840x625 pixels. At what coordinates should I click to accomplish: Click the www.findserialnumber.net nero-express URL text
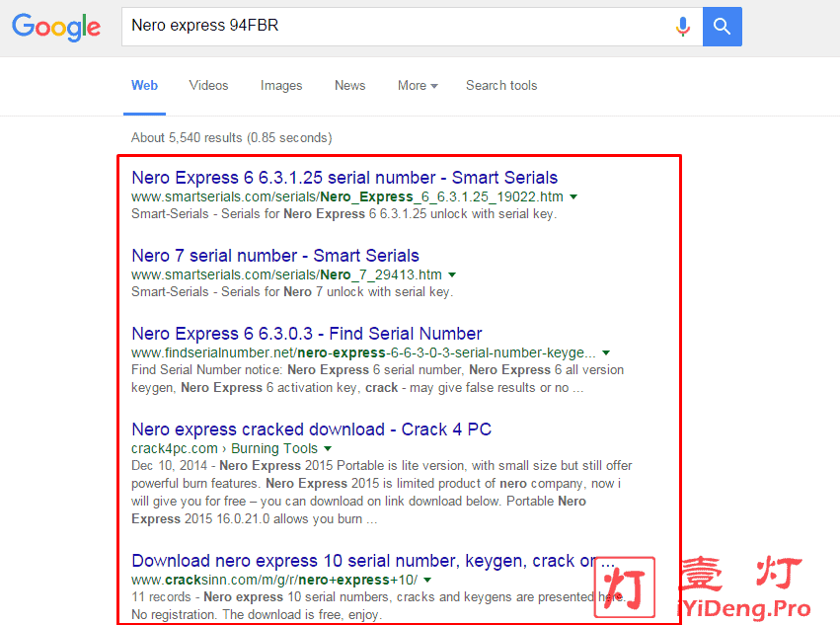point(363,352)
